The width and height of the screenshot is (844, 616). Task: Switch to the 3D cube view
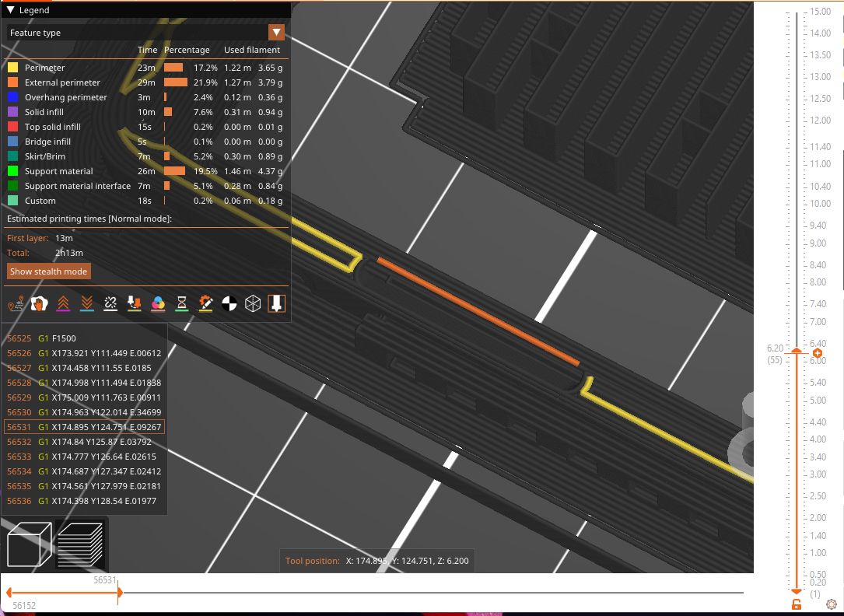click(28, 544)
